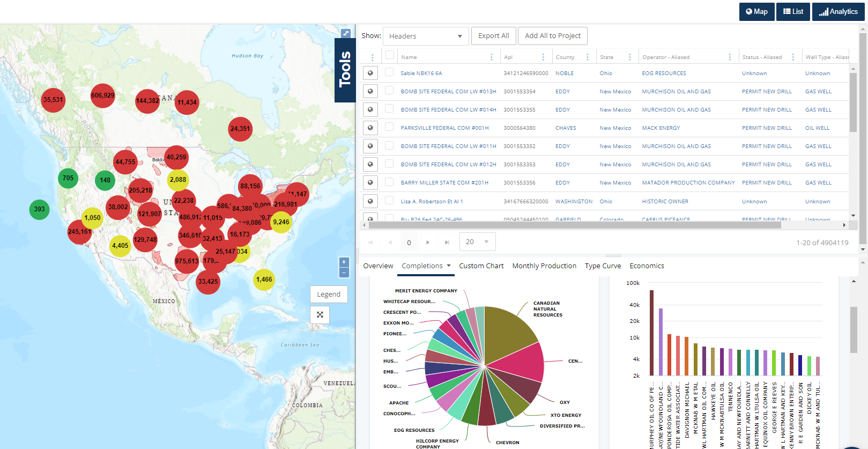This screenshot has width=868, height=449.
Task: Switch to Map view
Action: click(x=756, y=11)
